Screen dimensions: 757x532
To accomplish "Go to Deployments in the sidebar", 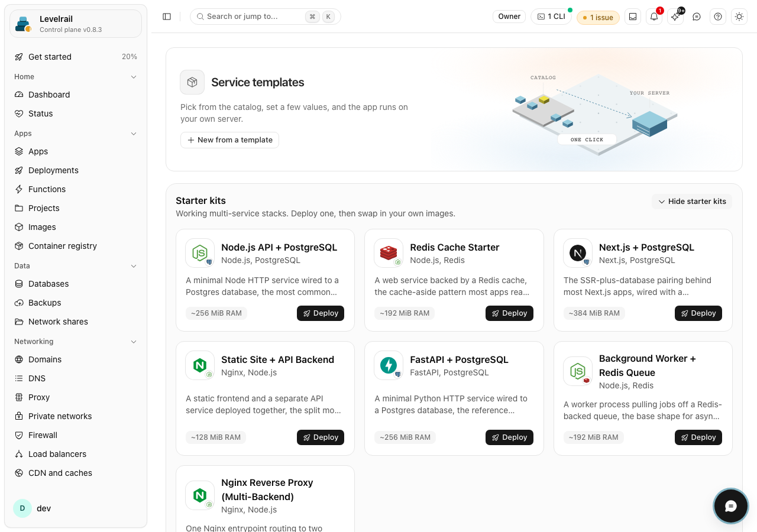I will pos(76,170).
